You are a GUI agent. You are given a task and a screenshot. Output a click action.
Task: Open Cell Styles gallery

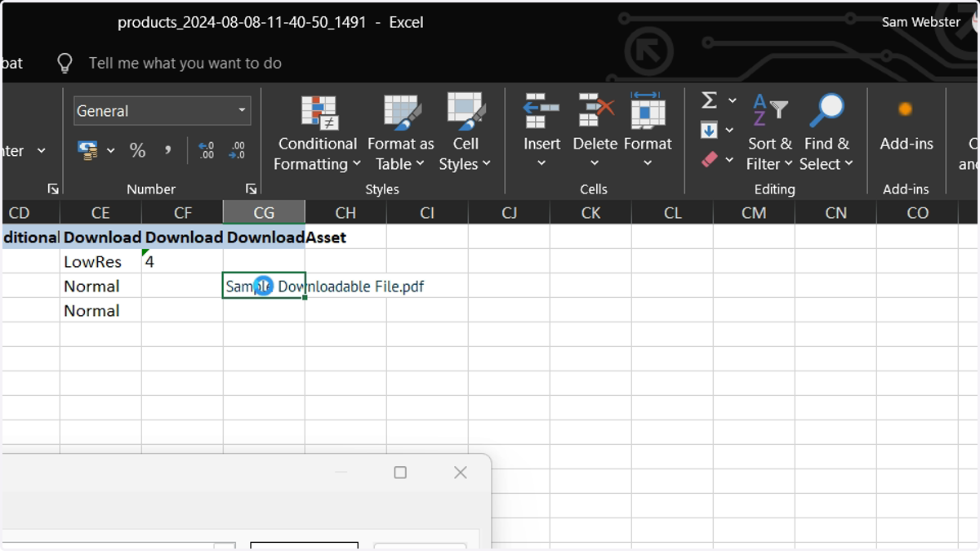pyautogui.click(x=465, y=133)
